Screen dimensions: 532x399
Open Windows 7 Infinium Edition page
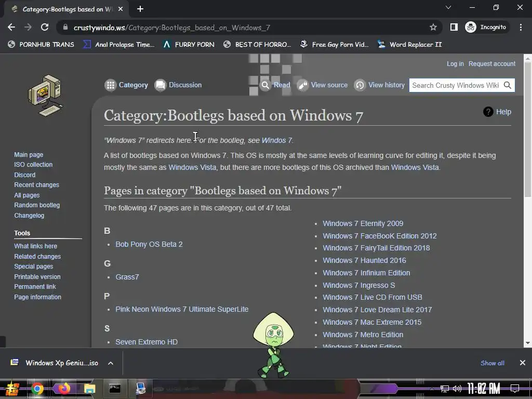coord(366,273)
